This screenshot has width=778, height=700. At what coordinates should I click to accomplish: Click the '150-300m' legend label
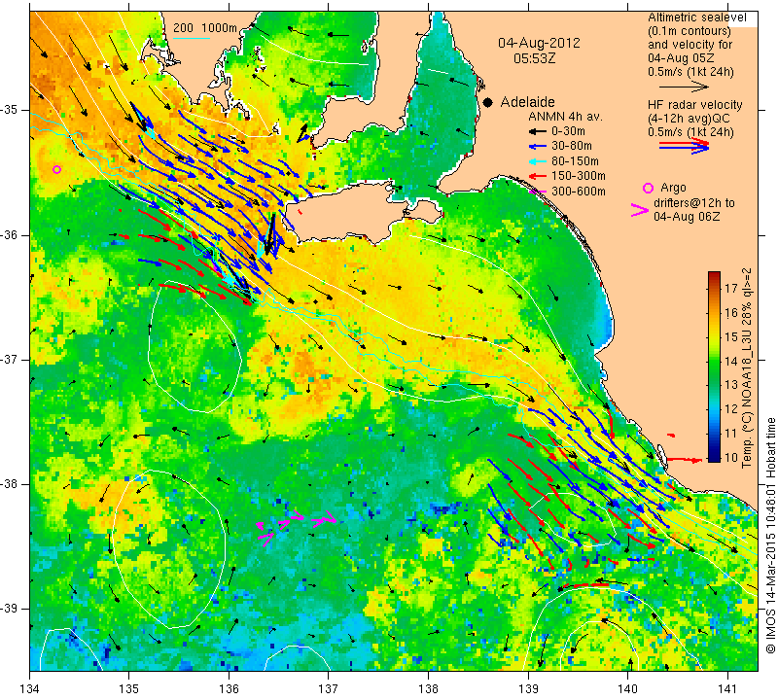pyautogui.click(x=579, y=176)
